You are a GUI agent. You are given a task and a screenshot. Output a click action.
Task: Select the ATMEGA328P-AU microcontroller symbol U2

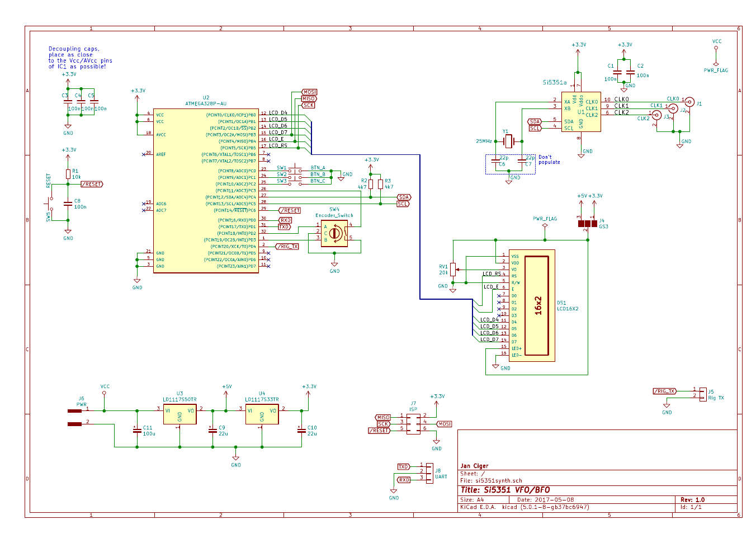point(206,191)
